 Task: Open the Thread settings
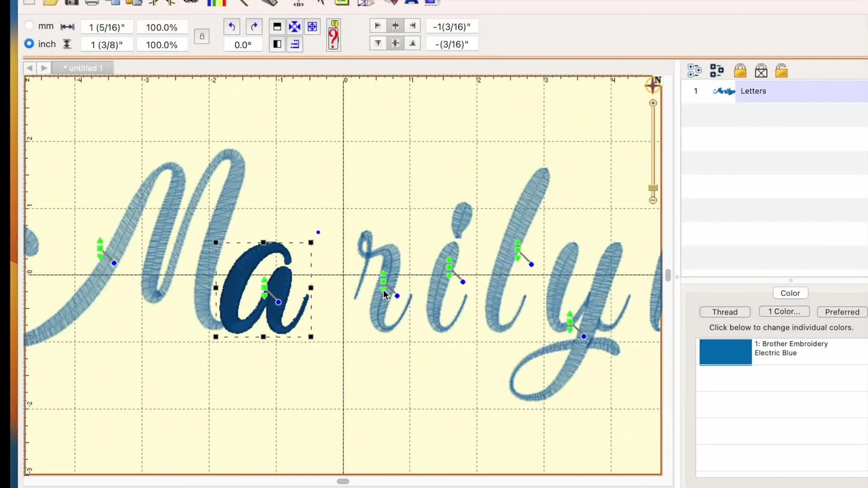(725, 312)
